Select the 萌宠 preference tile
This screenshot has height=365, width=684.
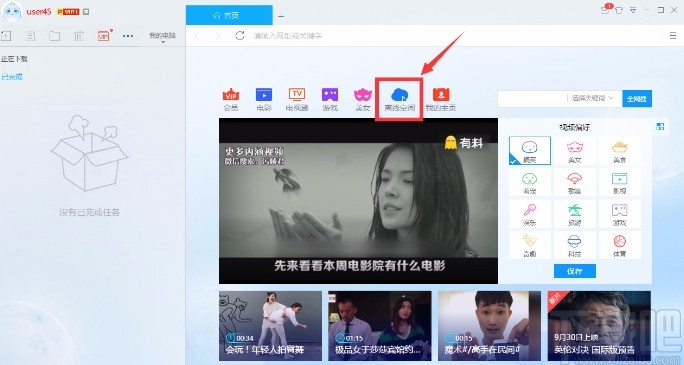pos(530,182)
